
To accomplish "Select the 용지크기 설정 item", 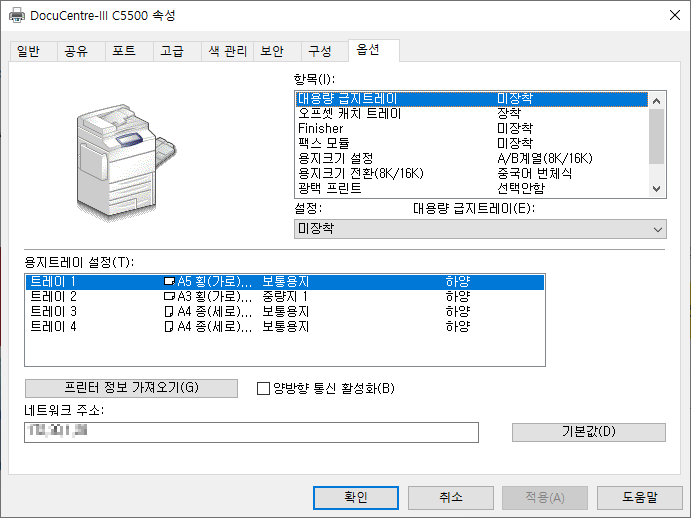I will pyautogui.click(x=472, y=159).
